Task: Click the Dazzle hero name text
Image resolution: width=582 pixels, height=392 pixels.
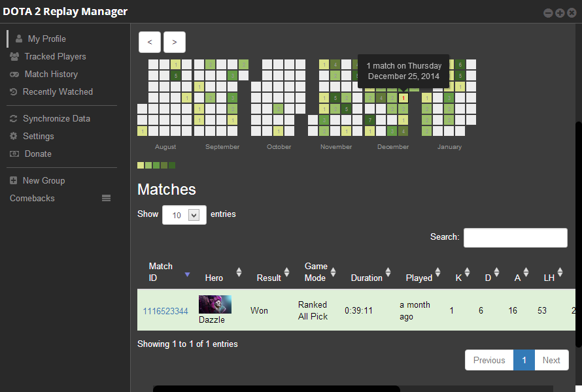Action: [212, 319]
